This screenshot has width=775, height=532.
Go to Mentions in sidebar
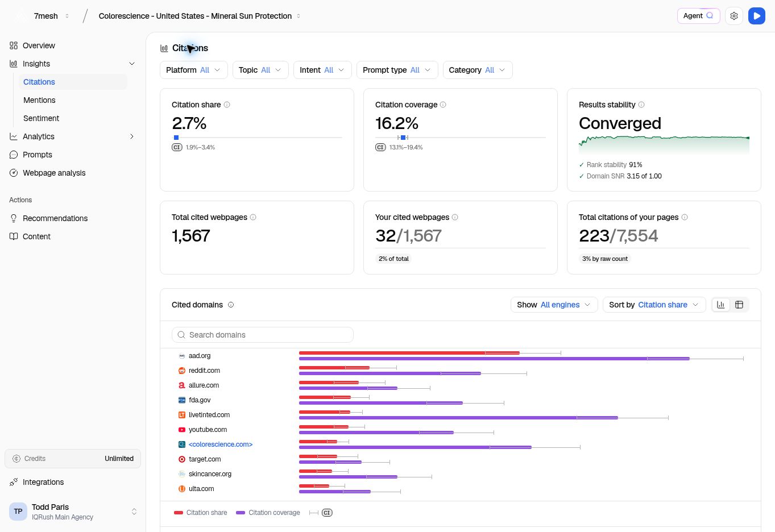[39, 100]
